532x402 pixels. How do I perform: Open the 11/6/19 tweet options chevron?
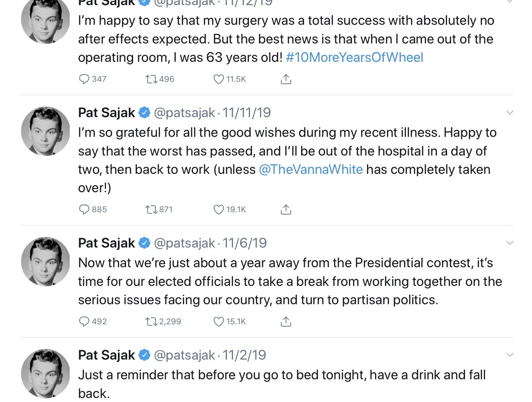tap(510, 243)
